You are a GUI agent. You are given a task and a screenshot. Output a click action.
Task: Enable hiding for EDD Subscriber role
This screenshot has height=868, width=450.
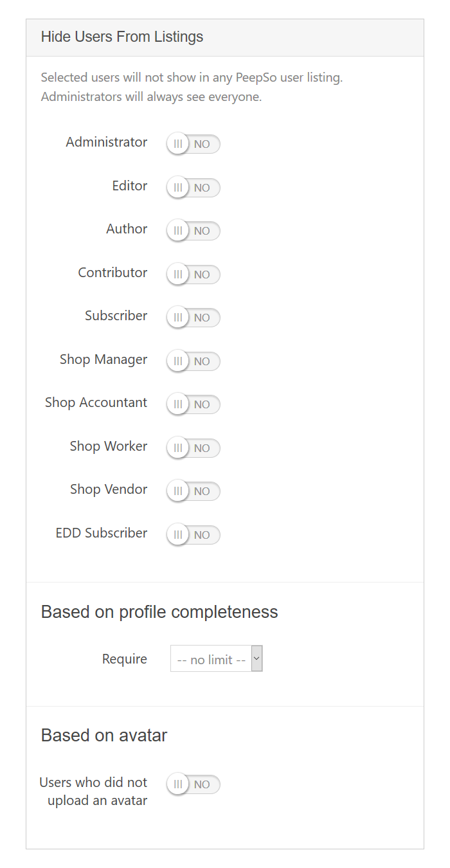[193, 534]
